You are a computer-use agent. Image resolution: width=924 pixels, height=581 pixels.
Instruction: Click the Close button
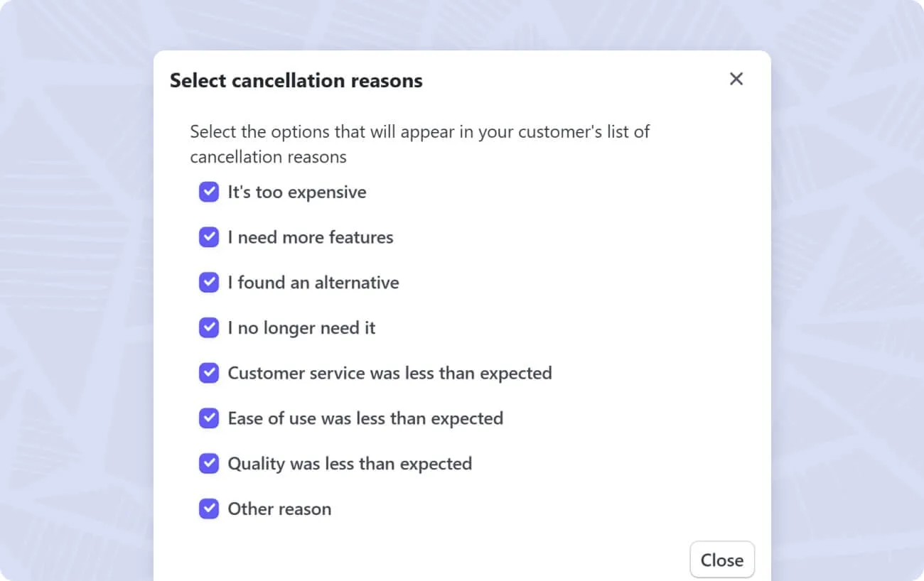pyautogui.click(x=722, y=560)
